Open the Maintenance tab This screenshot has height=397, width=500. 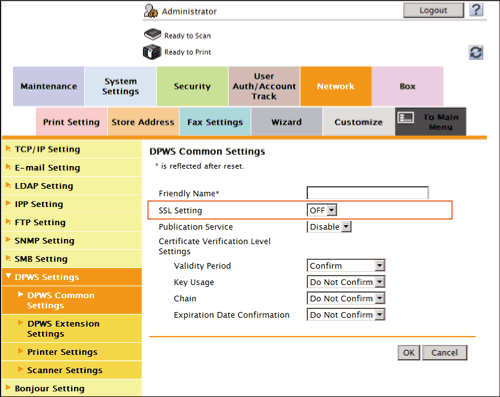coord(49,86)
